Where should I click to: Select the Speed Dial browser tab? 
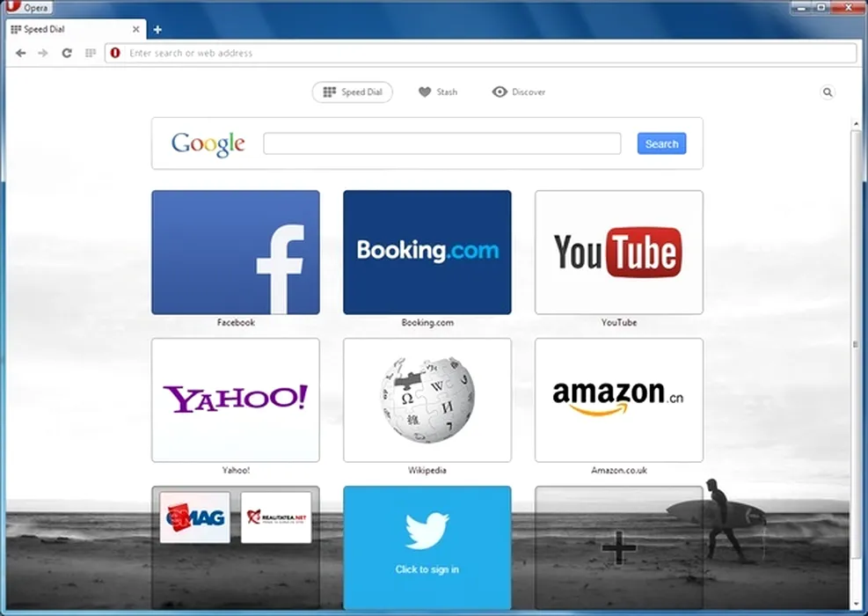[77, 29]
